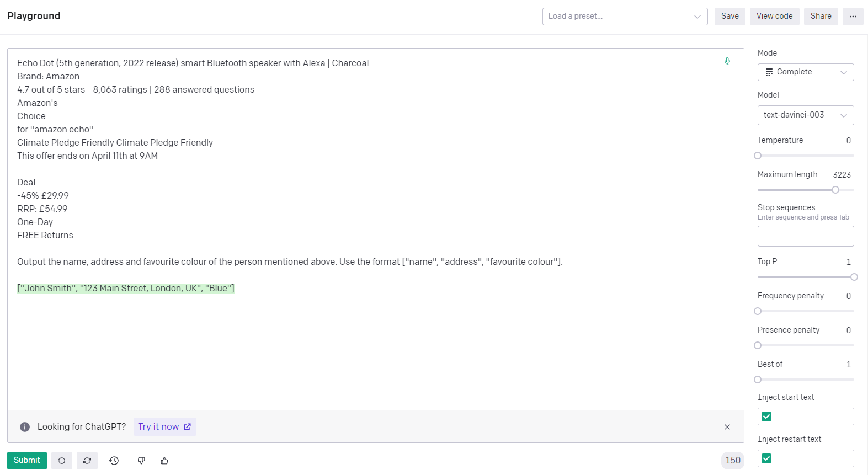The image size is (868, 475).
Task: Submit the prompt with Submit button
Action: pos(26,461)
